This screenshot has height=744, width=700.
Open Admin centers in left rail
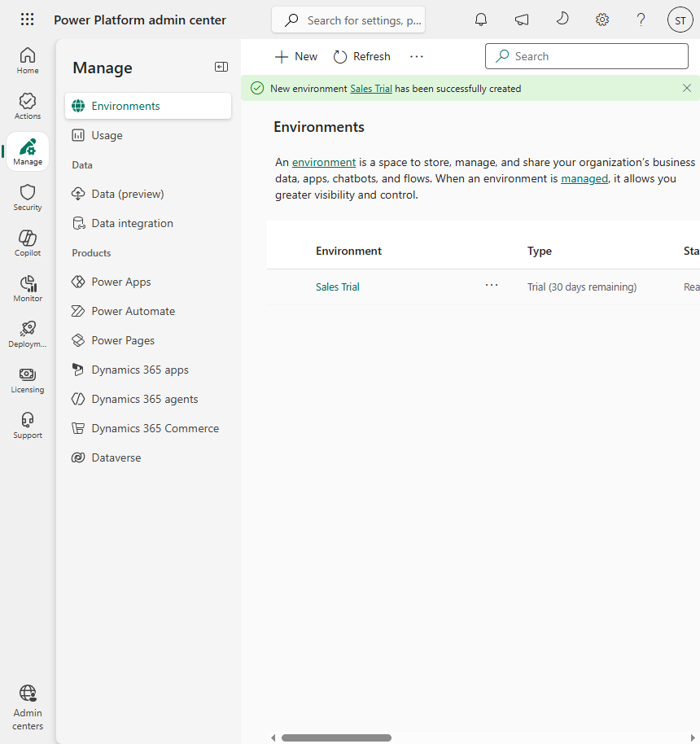pos(28,707)
